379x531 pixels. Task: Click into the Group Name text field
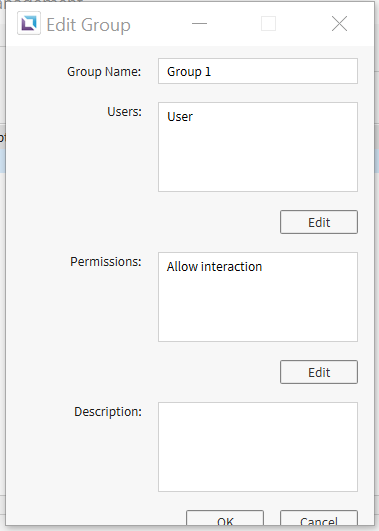click(x=258, y=71)
